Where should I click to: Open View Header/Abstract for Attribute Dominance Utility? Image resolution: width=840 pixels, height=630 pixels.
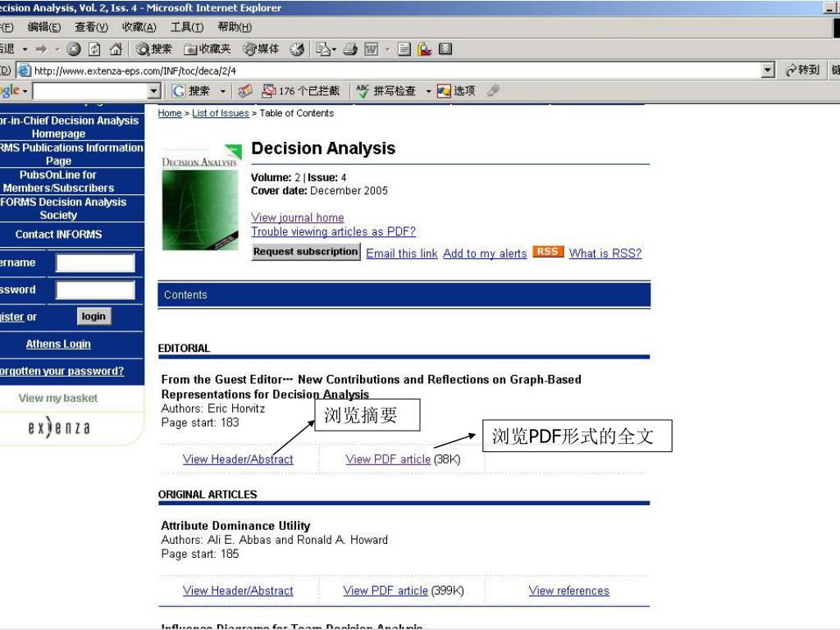click(238, 591)
